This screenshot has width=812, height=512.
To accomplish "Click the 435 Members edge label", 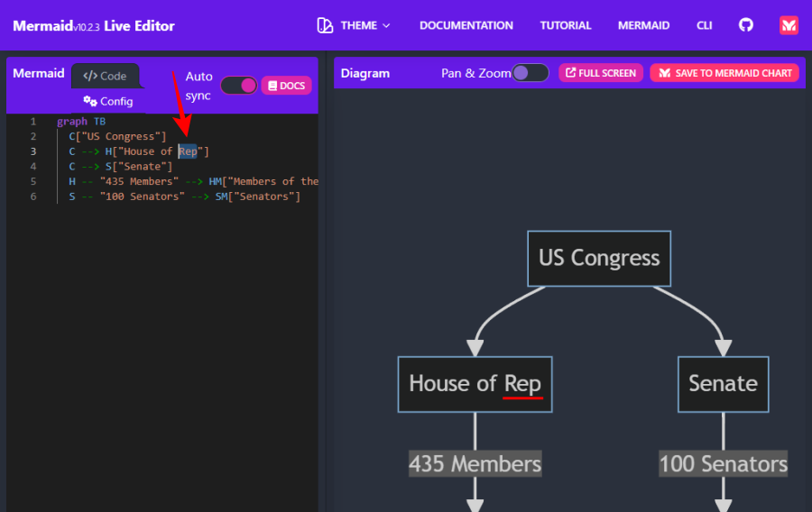I will 475,464.
